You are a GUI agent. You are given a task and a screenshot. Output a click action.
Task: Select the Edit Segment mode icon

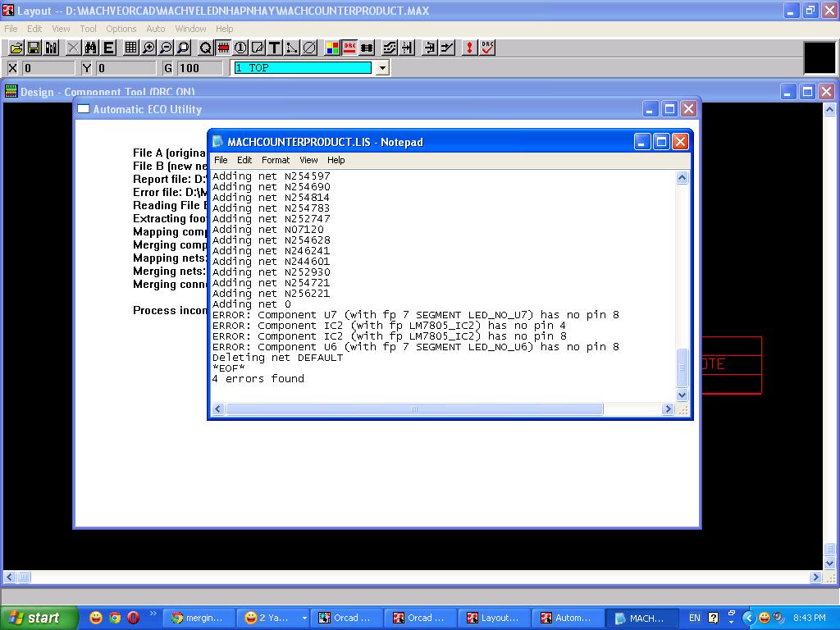click(430, 48)
